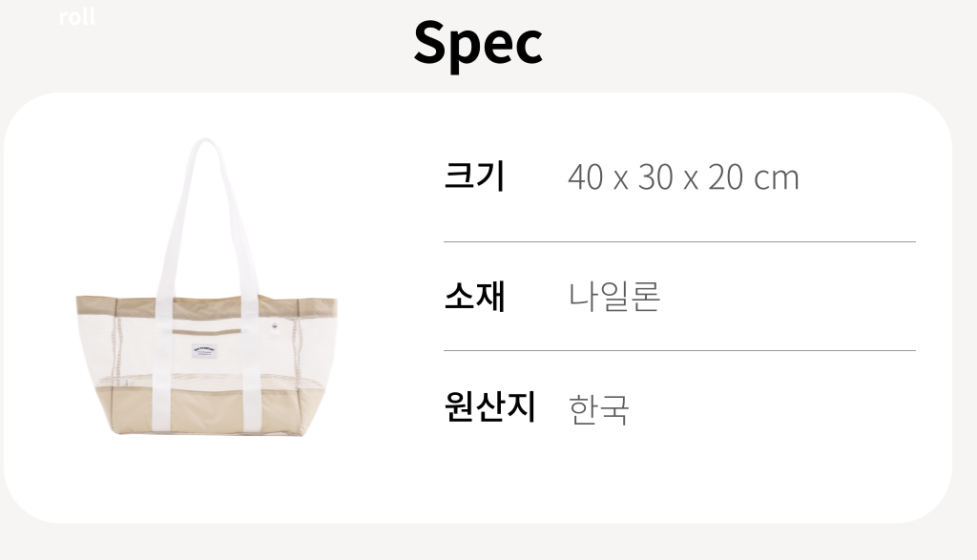This screenshot has height=560, width=977.
Task: Click the divider line below the 소재 row
Action: (678, 351)
